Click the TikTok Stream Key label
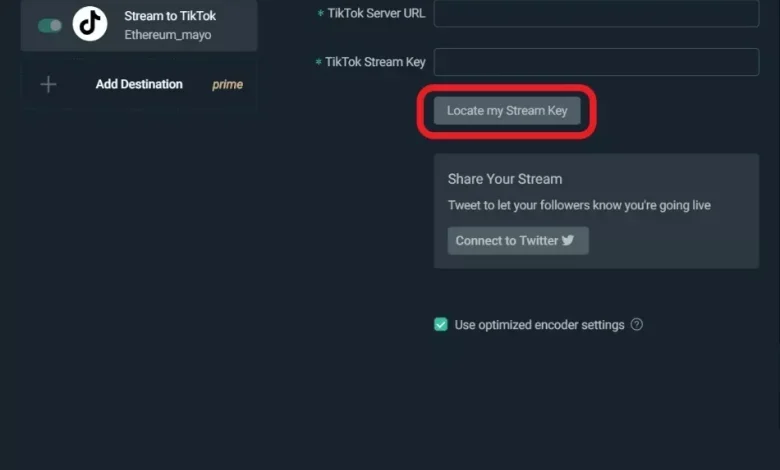This screenshot has width=780, height=470. [375, 62]
